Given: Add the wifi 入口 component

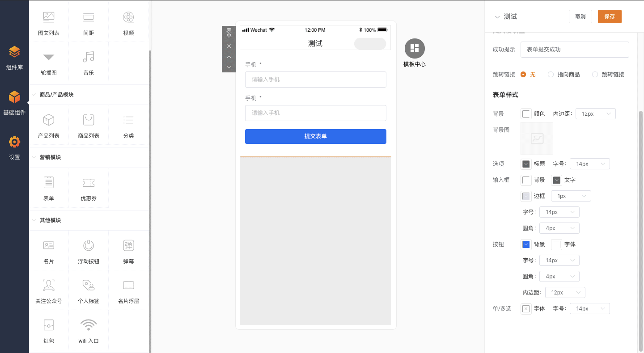Looking at the screenshot, I should pos(89,330).
